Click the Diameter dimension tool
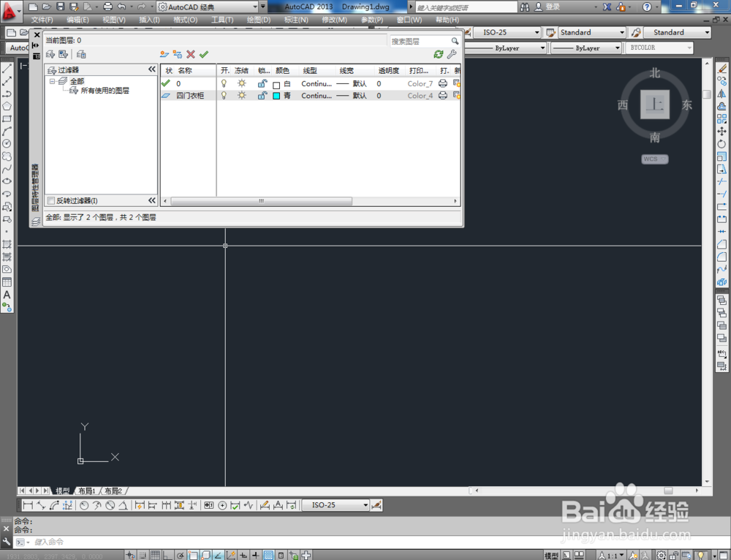This screenshot has height=560, width=731. click(x=110, y=505)
